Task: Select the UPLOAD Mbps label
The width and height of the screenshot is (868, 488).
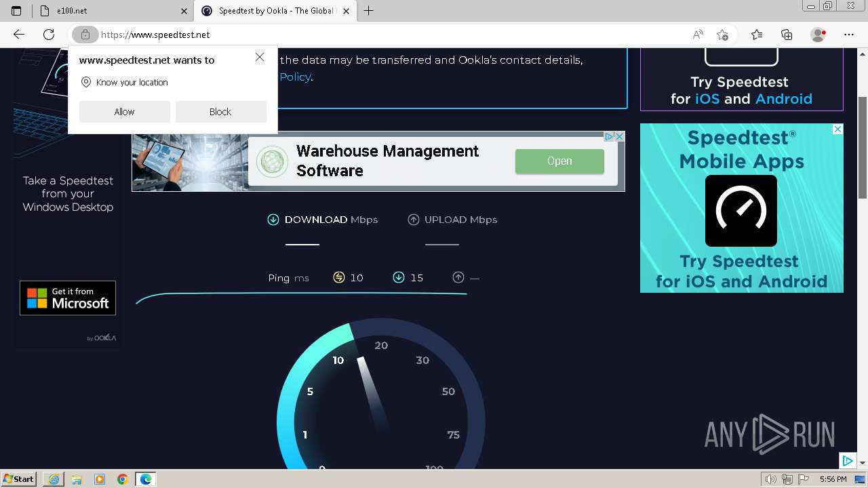Action: pos(460,220)
